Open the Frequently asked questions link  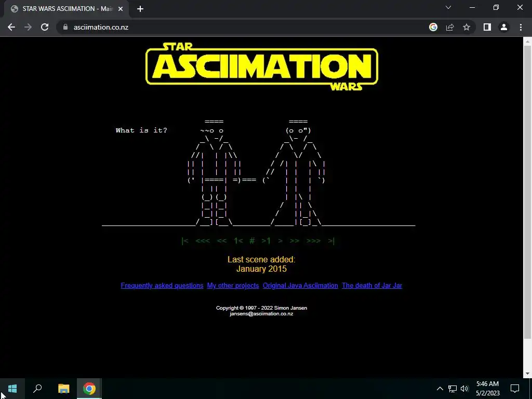coord(162,286)
